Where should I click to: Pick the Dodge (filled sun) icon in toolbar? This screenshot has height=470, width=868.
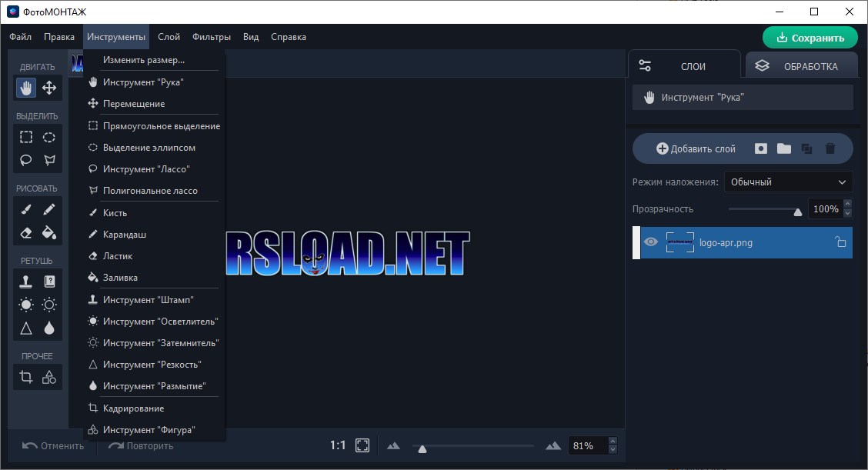pyautogui.click(x=26, y=305)
